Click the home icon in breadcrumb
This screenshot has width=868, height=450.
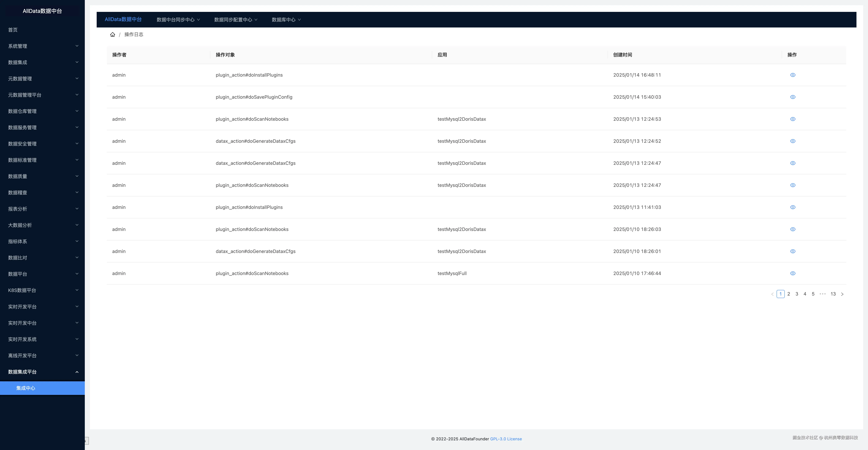click(x=113, y=34)
